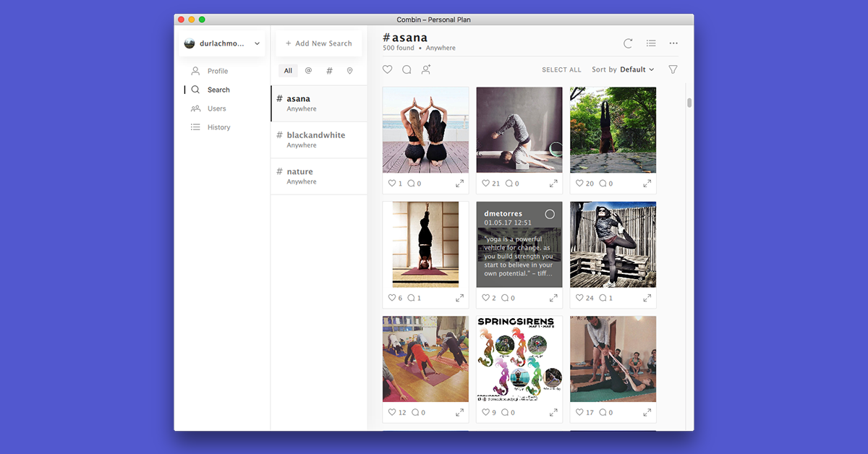Open the yoga class downward dog thumbnail

(x=425, y=359)
